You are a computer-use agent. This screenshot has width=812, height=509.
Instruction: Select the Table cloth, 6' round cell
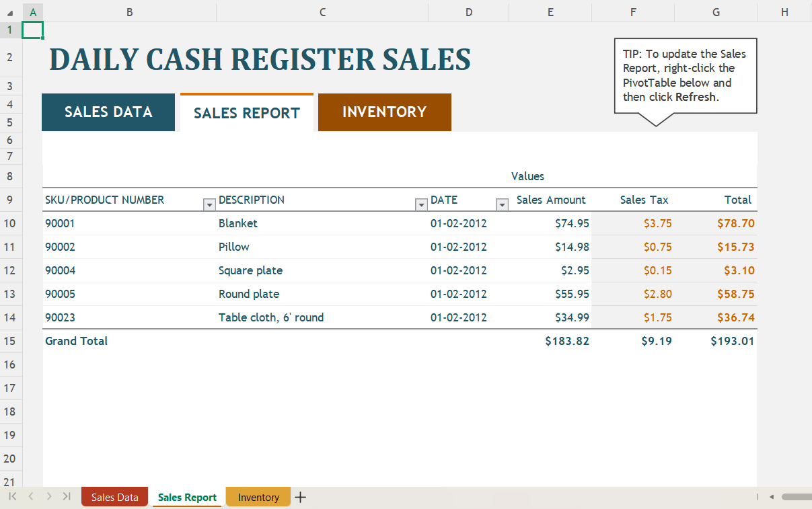point(322,317)
